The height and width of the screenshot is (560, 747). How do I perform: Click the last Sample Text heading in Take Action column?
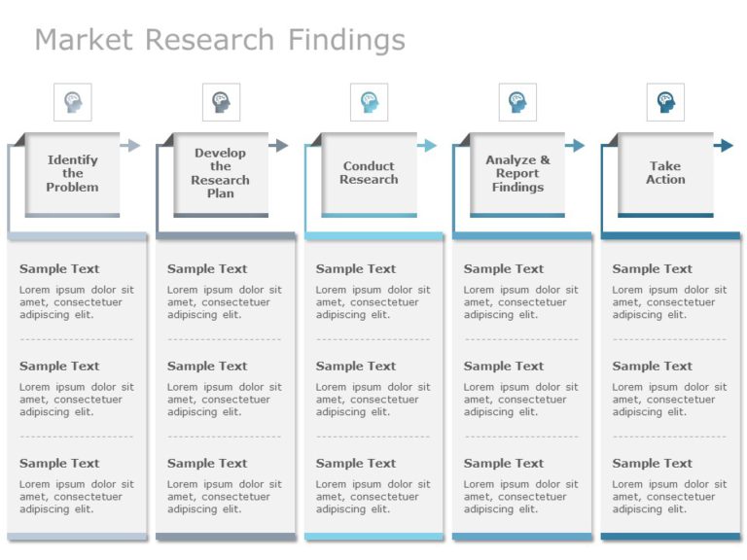pos(653,464)
